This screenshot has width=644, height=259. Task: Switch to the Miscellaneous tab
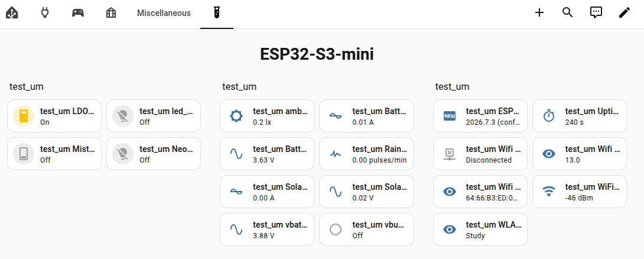[x=164, y=13]
